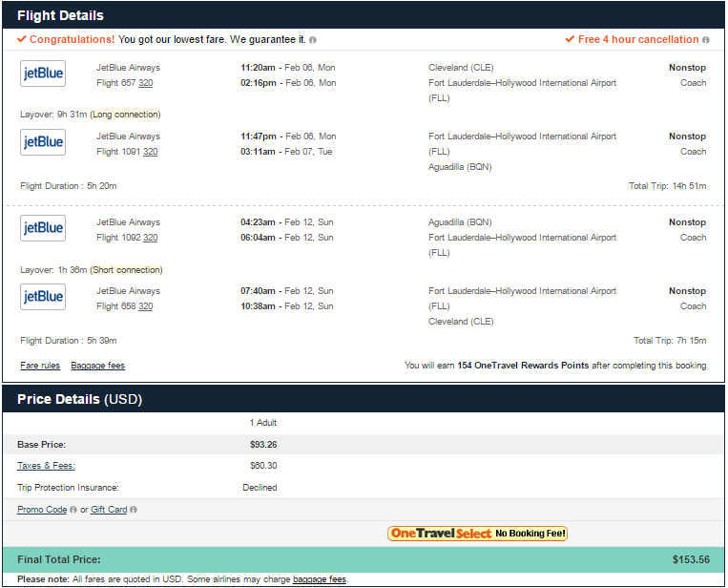
Task: Click Cleveland (CLE) destination on Flight 658
Action: (x=461, y=322)
